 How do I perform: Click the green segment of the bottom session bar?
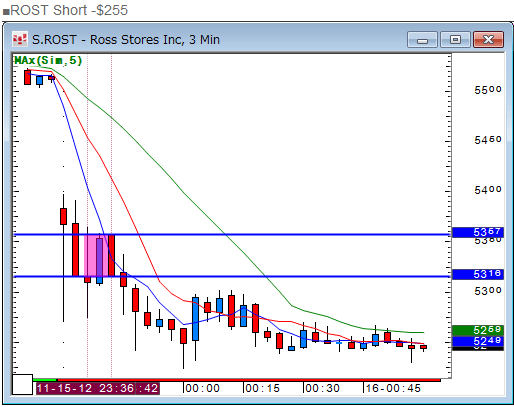45,380
